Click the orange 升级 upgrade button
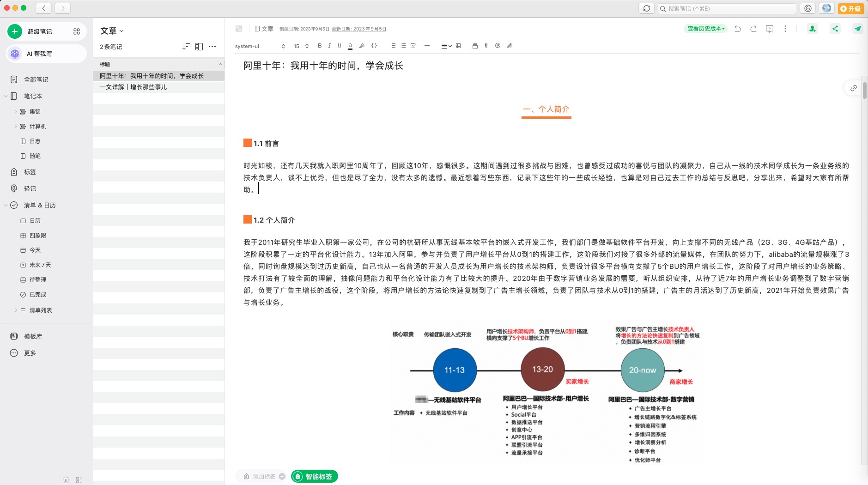 (x=851, y=8)
